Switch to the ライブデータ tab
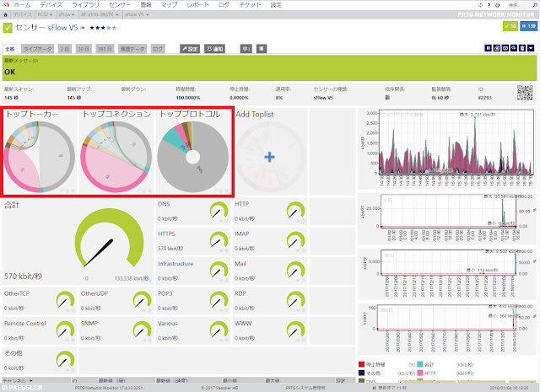Viewport: 540px width, 392px height. tap(37, 49)
